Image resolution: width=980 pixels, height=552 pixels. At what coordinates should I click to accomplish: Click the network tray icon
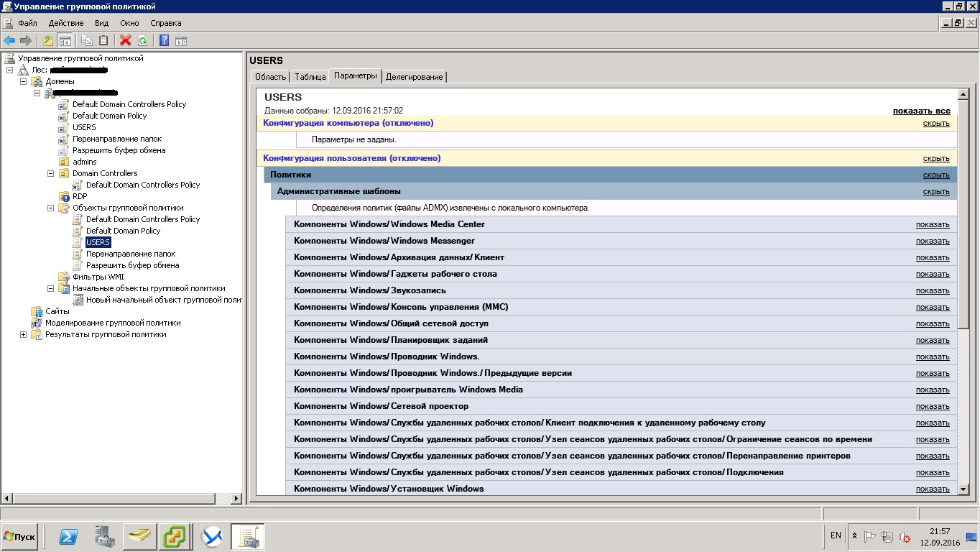click(887, 537)
